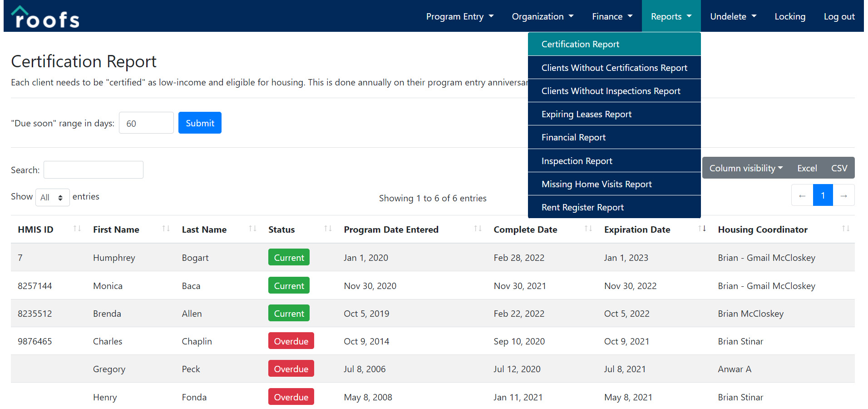Click Jul 8, 2006 program date
Image resolution: width=868 pixels, height=409 pixels.
point(365,369)
